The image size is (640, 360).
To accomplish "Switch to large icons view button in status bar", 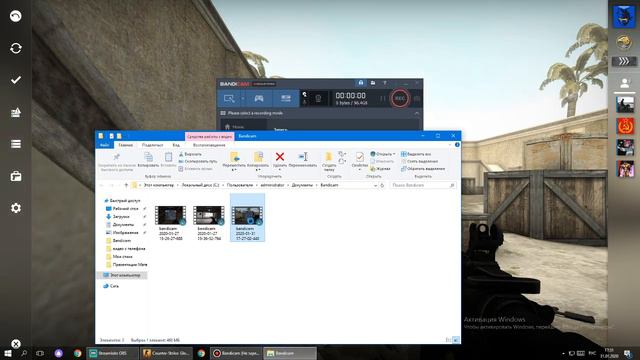I will click(x=456, y=340).
